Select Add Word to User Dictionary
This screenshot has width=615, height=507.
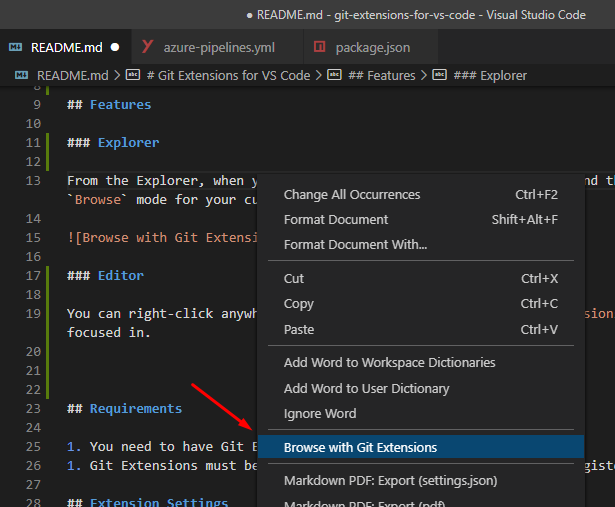[421, 388]
